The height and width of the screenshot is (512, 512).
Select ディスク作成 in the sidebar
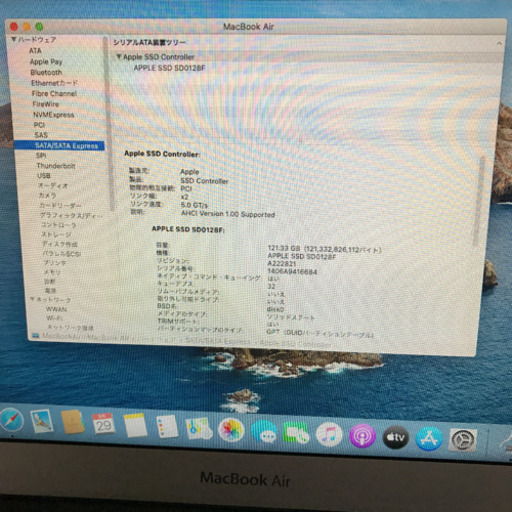coord(60,244)
